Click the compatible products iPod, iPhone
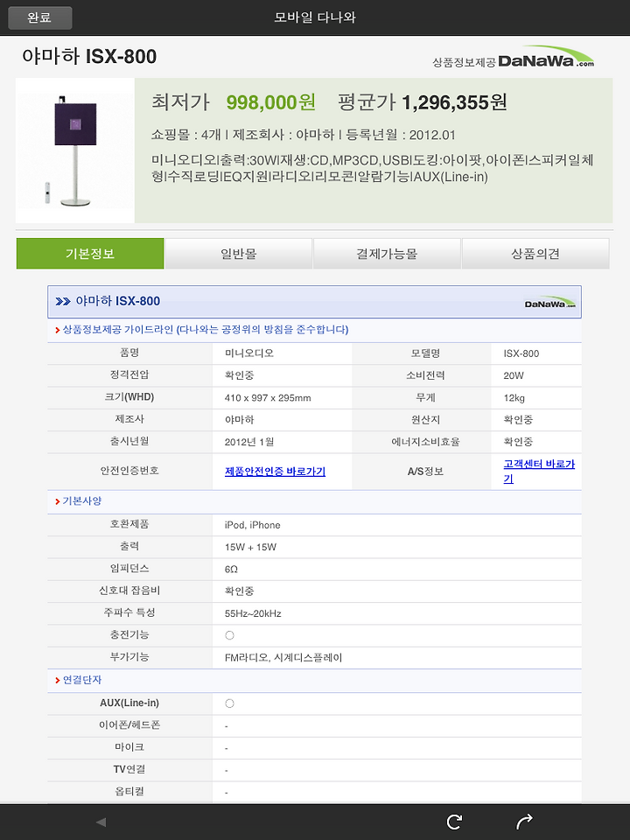Screen dimensions: 630x840 click(252, 525)
